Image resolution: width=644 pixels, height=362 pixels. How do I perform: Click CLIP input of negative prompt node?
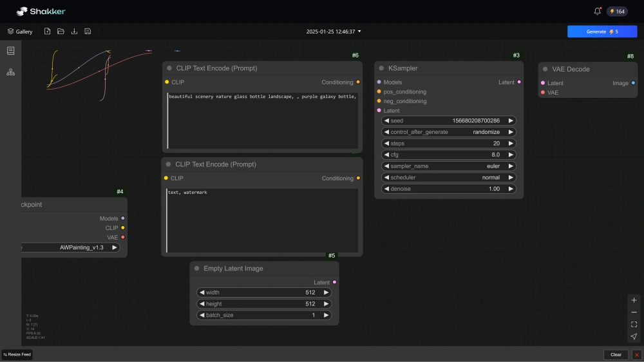[x=166, y=178]
